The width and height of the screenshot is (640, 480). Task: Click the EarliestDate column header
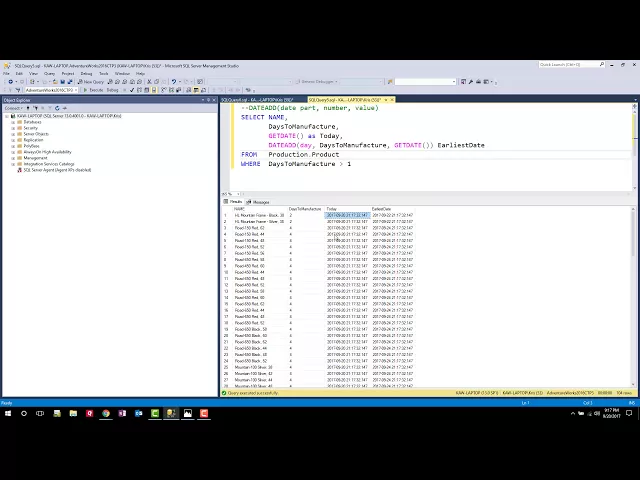[x=393, y=209]
